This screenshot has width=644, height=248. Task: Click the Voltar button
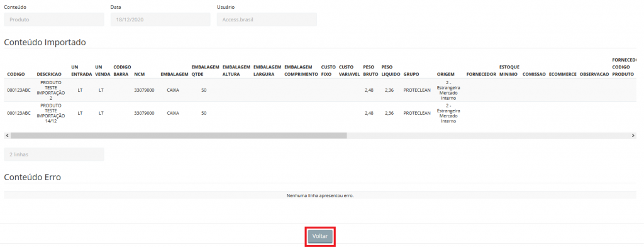[x=320, y=237]
